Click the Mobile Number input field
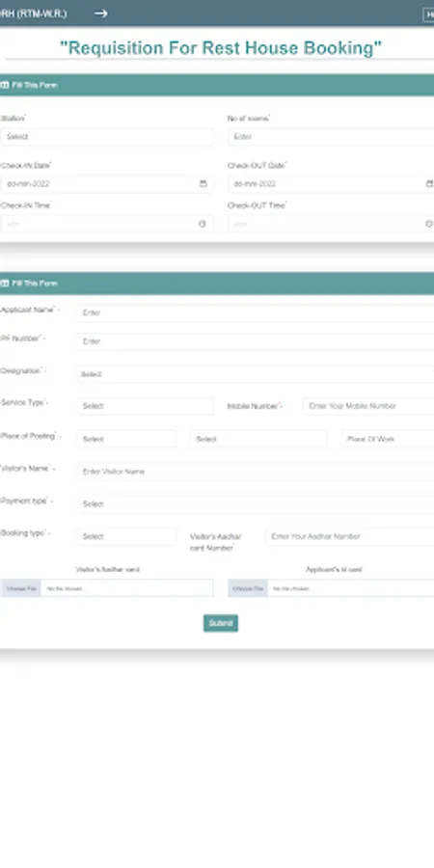This screenshot has width=434, height=868. point(368,406)
